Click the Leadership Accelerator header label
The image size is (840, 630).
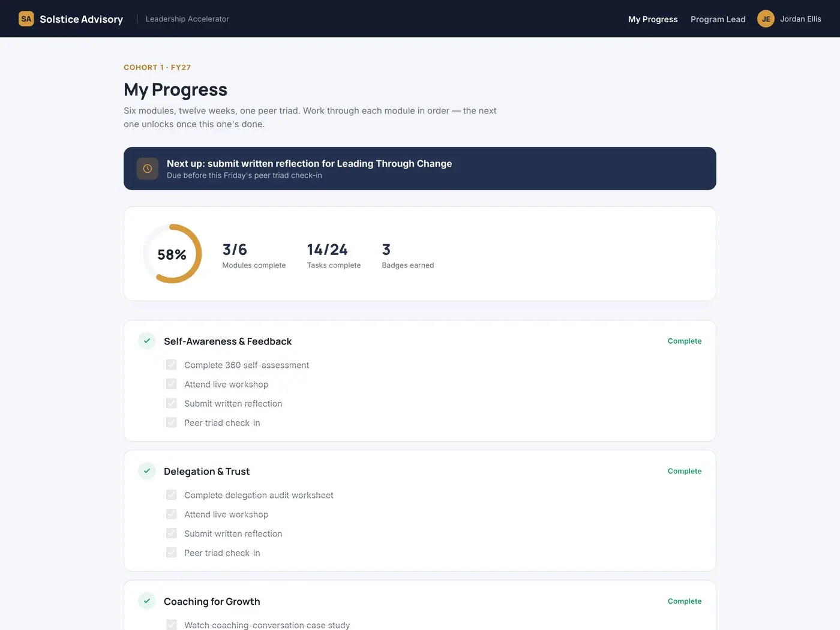tap(187, 19)
